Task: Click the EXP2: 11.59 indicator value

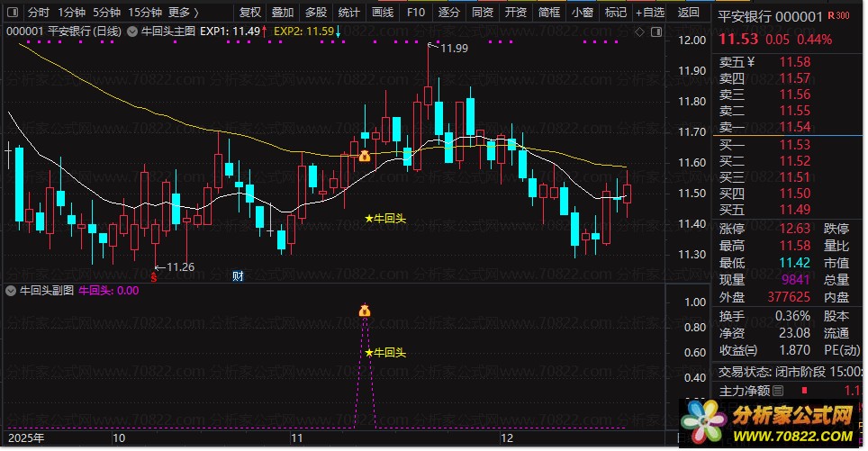Action: (303, 32)
